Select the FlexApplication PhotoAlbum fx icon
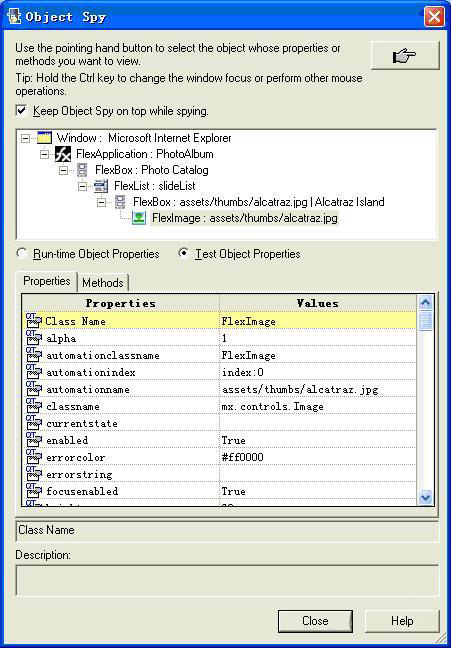Screen dimensions: 451x648 pyautogui.click(x=63, y=154)
